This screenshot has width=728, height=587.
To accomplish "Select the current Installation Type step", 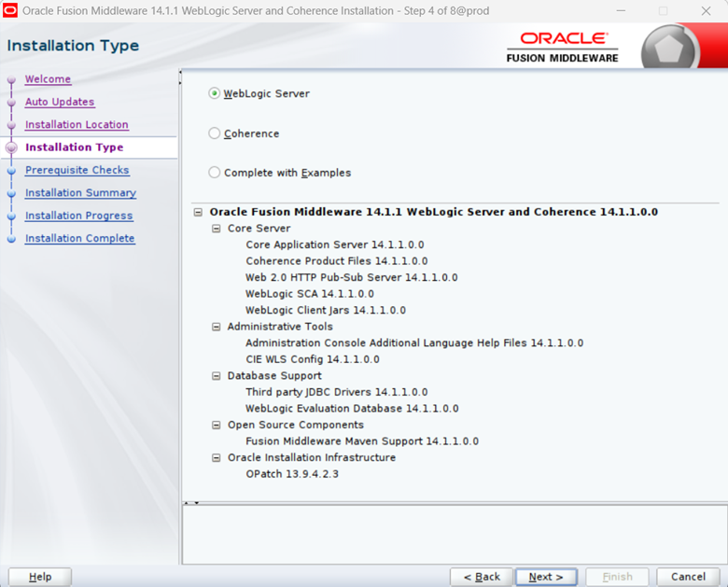I will coord(75,147).
